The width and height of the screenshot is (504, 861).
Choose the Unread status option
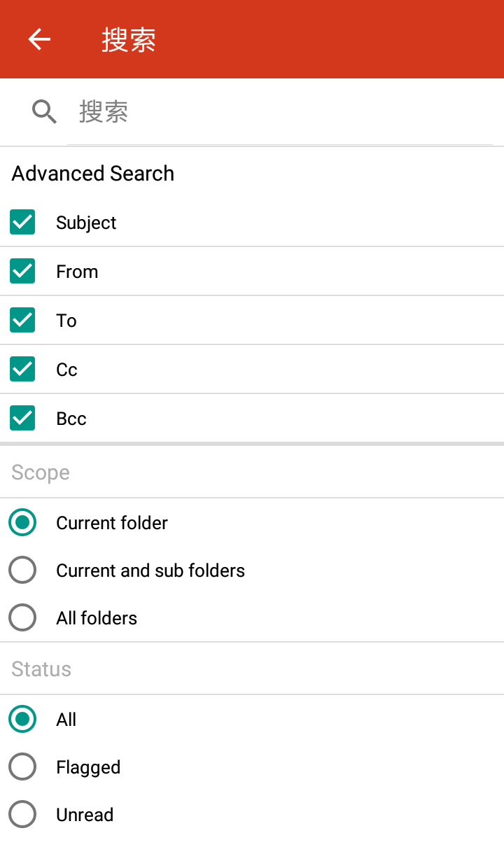[x=22, y=815]
